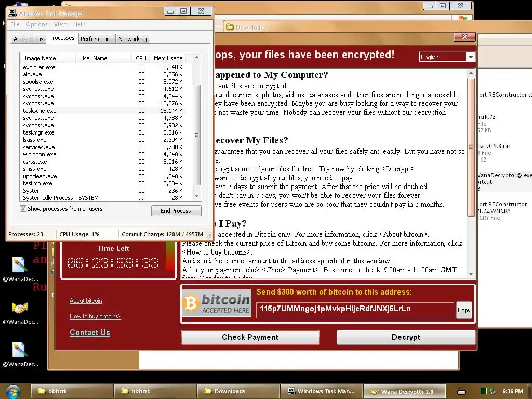Click the network tray icon by the clock

pyautogui.click(x=493, y=391)
